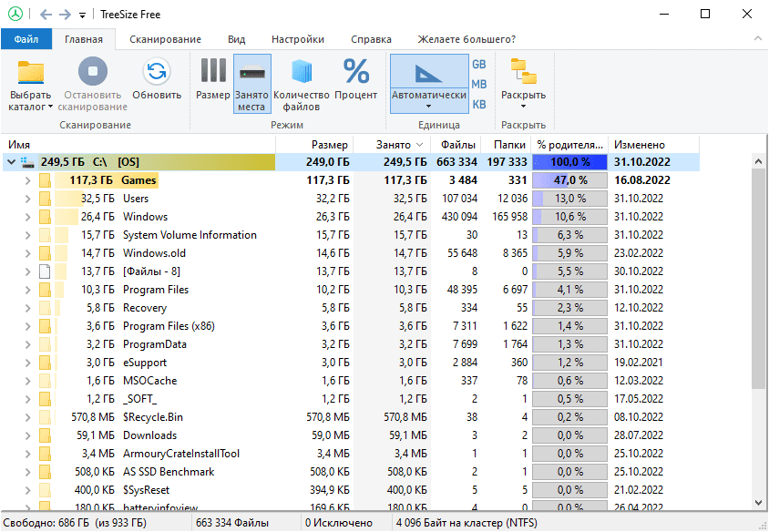
Task: Click the TreeSize app logo icon
Action: point(15,15)
